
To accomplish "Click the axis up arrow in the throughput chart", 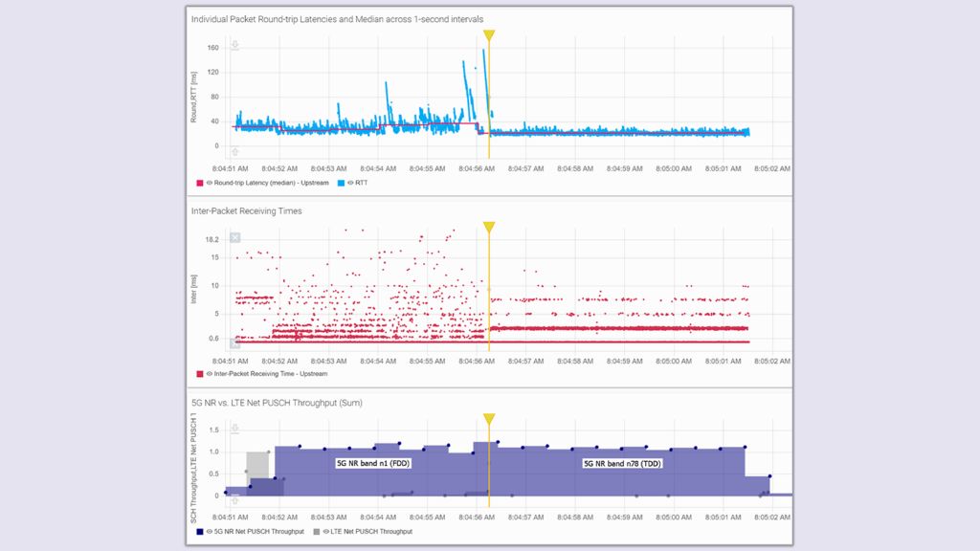I will (x=234, y=428).
